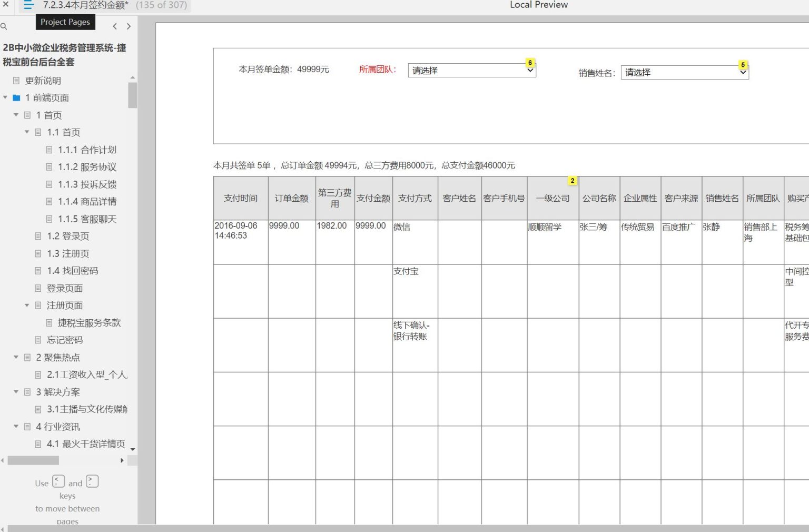
Task: Open the 更新说明 page
Action: click(x=43, y=81)
